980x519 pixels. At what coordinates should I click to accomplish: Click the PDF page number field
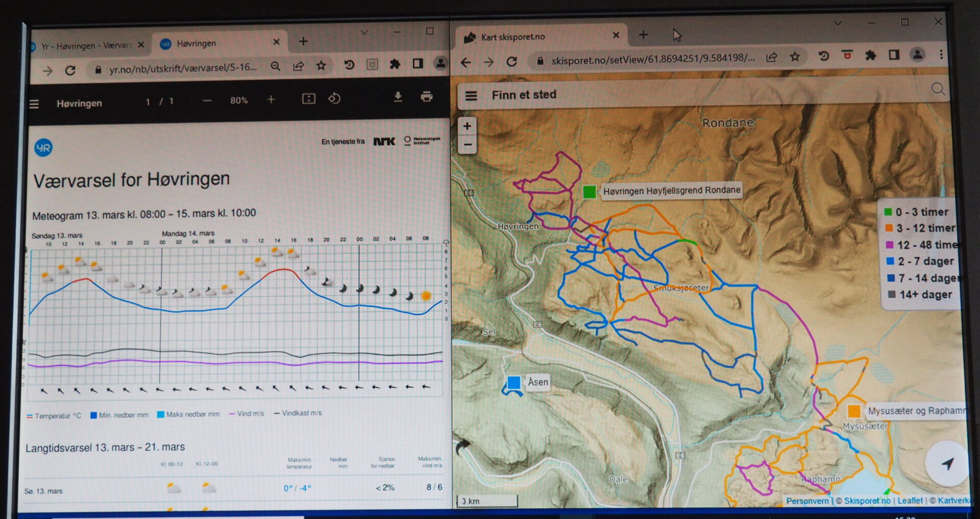coord(148,102)
